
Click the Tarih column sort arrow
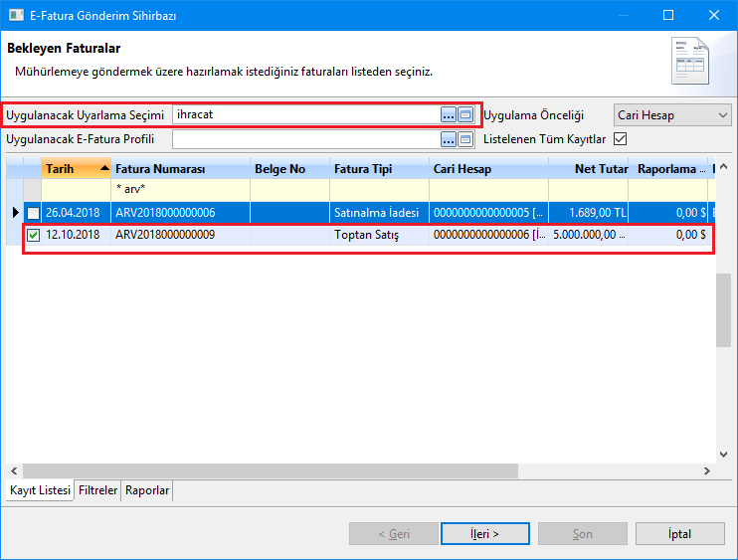coord(104,169)
